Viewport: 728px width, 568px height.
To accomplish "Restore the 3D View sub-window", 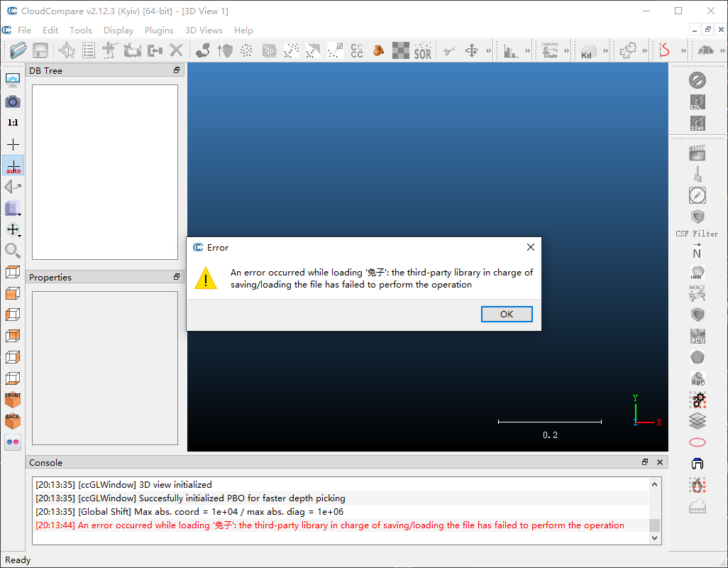I will tap(708, 30).
